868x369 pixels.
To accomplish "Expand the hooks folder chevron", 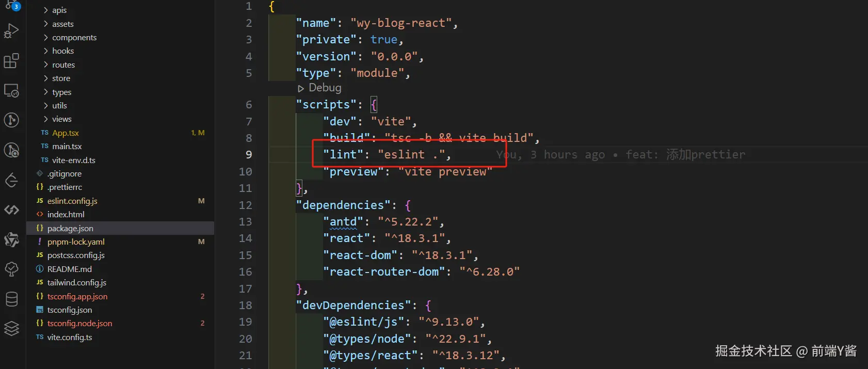I will (46, 51).
